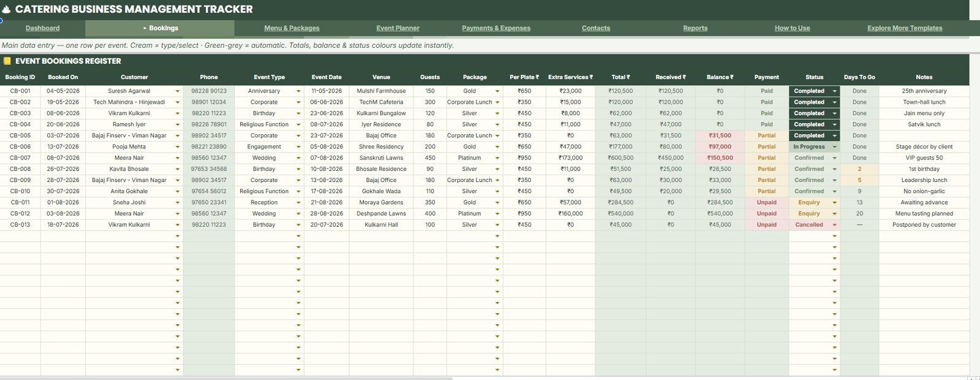
Task: Select phone cell 97650 23341
Action: click(x=209, y=202)
